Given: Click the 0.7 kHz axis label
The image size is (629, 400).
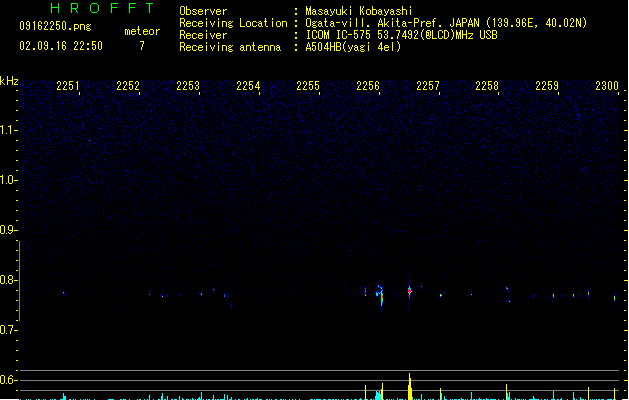Looking at the screenshot, I should [x=8, y=330].
